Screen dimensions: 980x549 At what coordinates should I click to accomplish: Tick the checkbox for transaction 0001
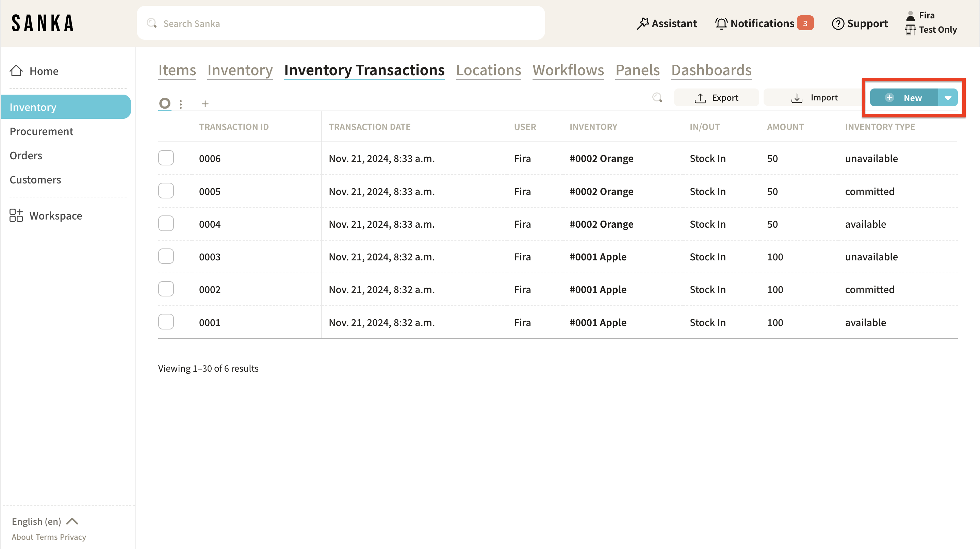[x=166, y=322]
